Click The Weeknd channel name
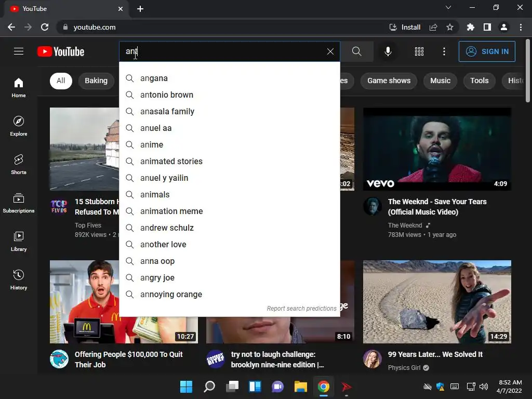This screenshot has height=399, width=532. point(405,225)
